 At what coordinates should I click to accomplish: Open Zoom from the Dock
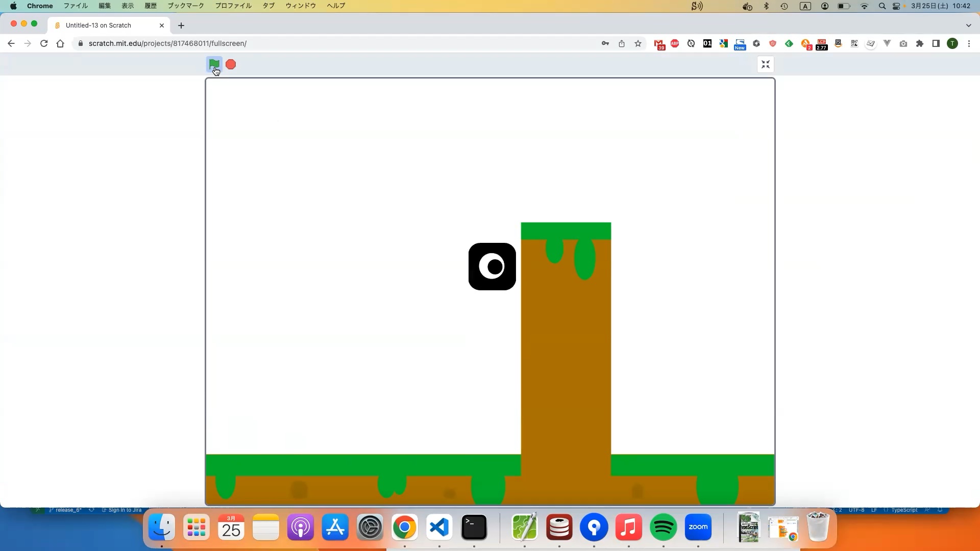click(698, 528)
